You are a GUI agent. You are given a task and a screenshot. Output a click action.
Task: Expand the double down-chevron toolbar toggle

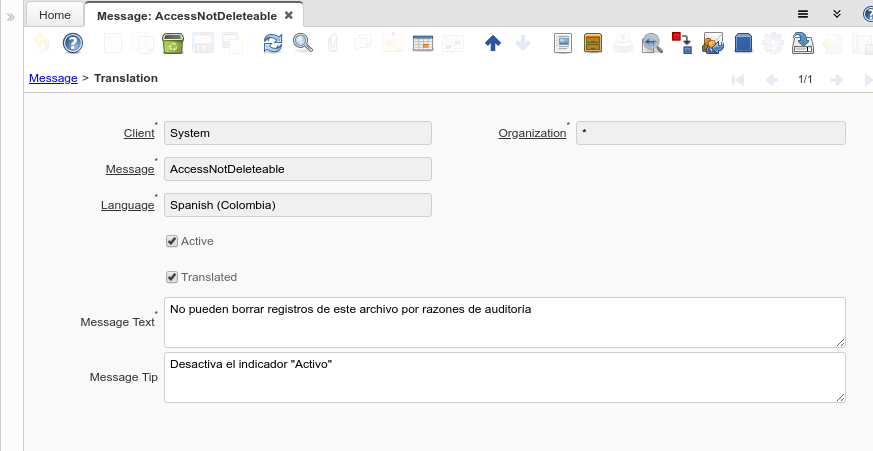837,15
